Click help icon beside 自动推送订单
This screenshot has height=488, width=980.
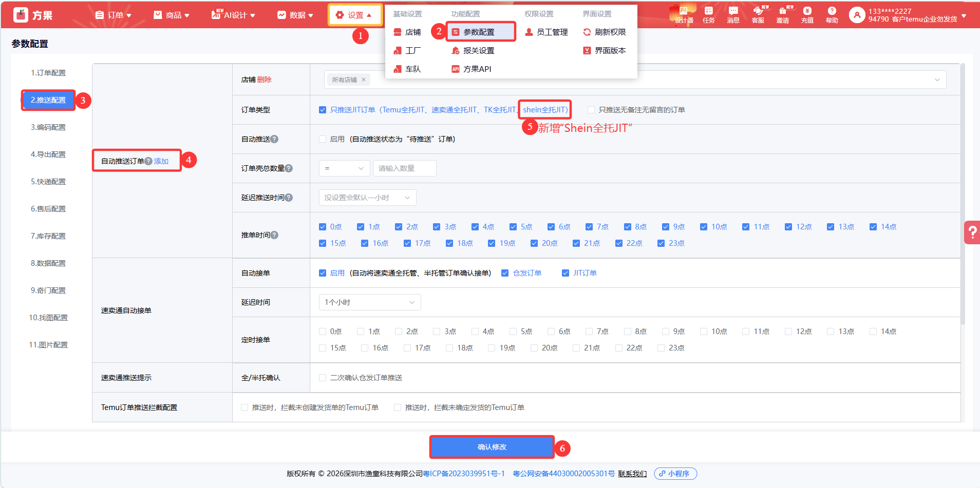pyautogui.click(x=148, y=161)
